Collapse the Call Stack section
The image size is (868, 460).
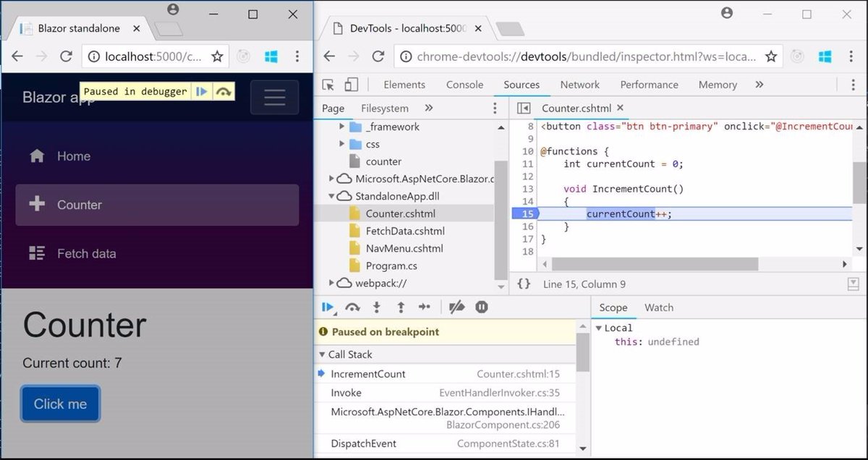click(x=322, y=354)
